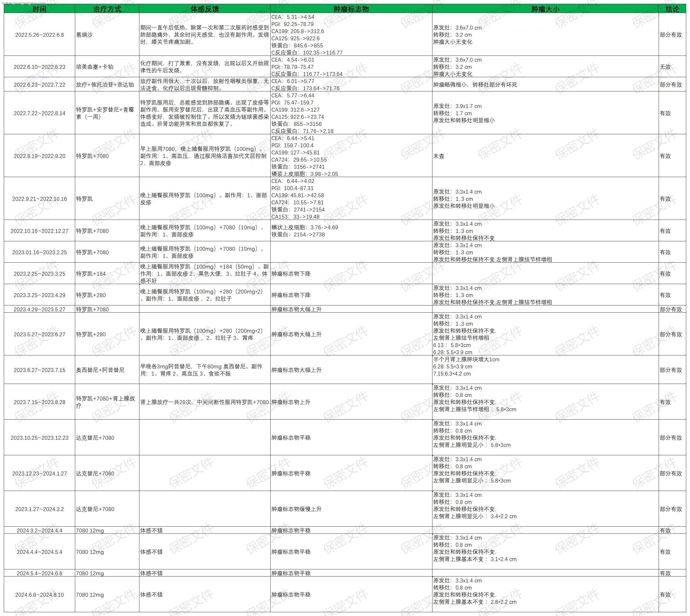This screenshot has height=616, width=690.
Task: Click the 期间一直午后低热 feedback cell
Action: pos(205,35)
